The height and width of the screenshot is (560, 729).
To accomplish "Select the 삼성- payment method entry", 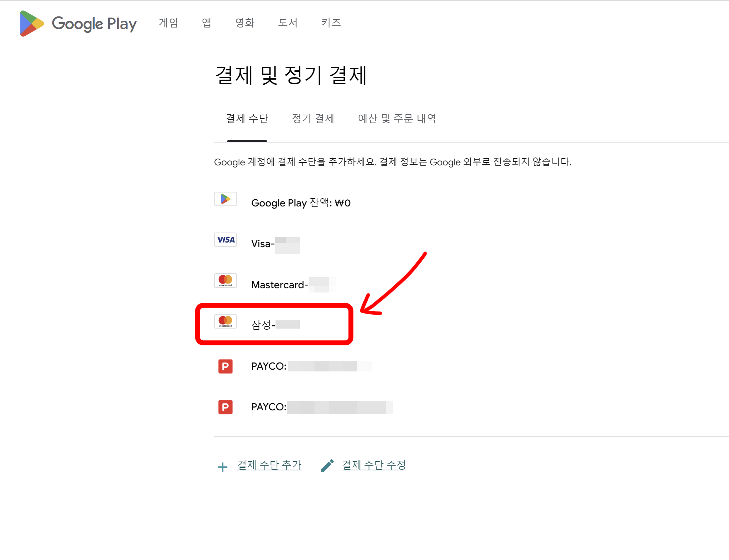I will [275, 324].
